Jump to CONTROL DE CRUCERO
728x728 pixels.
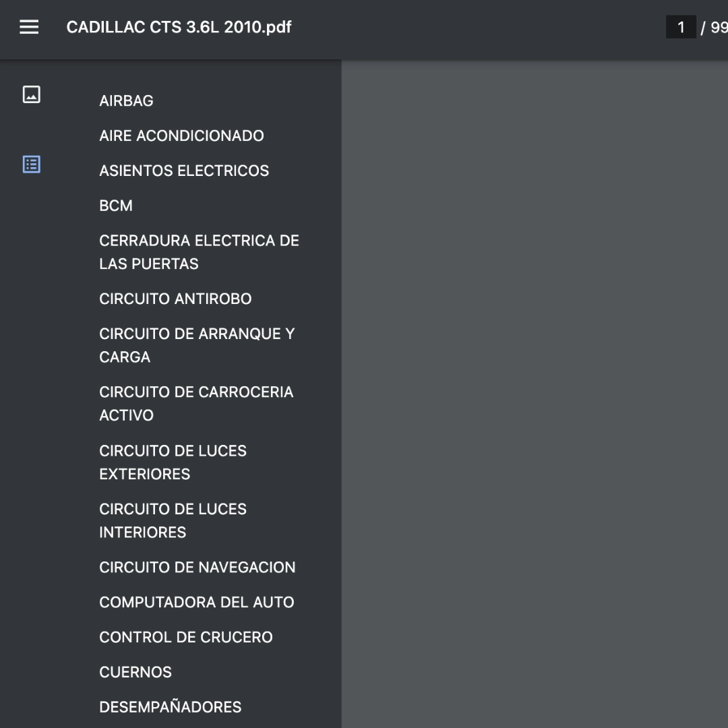186,637
